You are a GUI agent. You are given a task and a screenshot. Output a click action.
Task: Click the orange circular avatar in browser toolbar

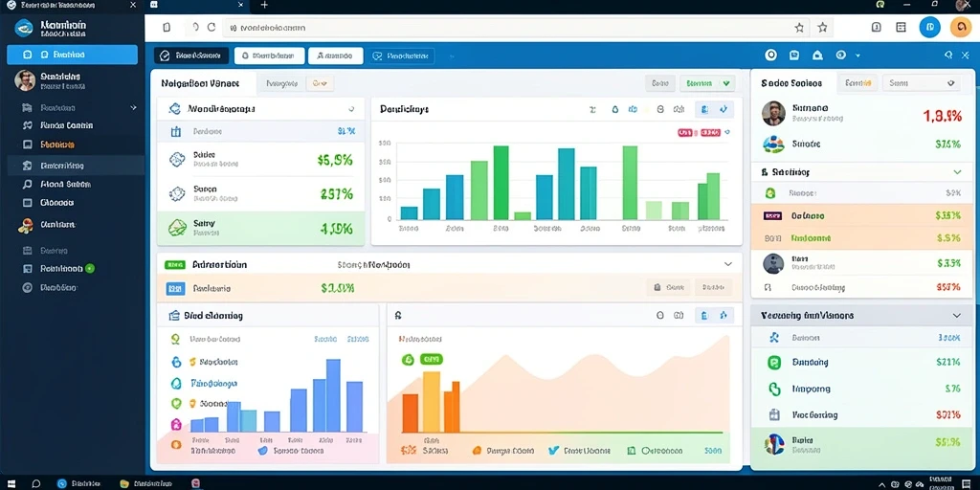(960, 28)
